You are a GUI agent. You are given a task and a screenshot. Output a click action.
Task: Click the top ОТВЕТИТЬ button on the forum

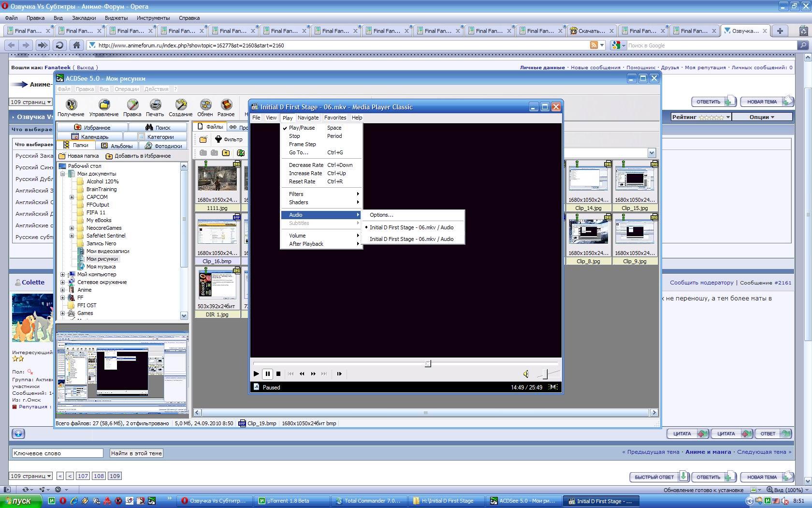coord(713,102)
